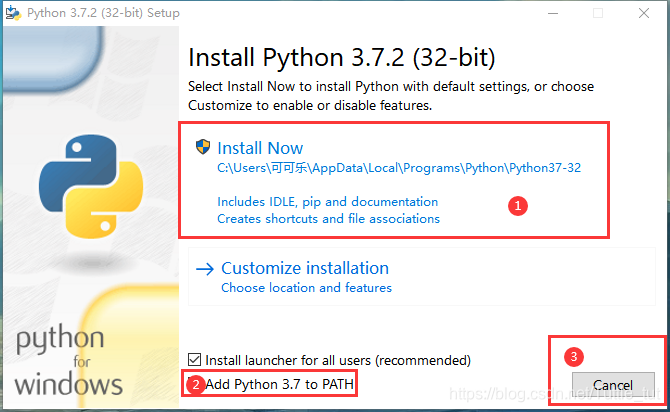
Task: Close the Python Setup window
Action: pyautogui.click(x=644, y=13)
